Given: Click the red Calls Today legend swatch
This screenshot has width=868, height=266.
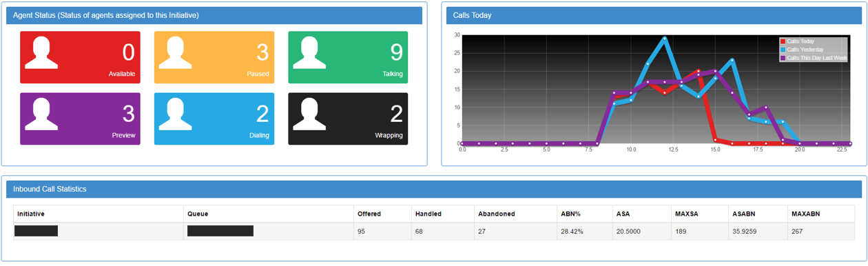Looking at the screenshot, I should [783, 42].
